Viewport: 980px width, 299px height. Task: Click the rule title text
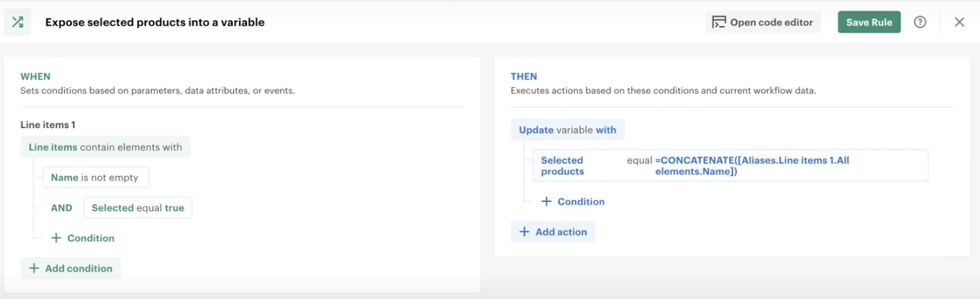point(155,22)
